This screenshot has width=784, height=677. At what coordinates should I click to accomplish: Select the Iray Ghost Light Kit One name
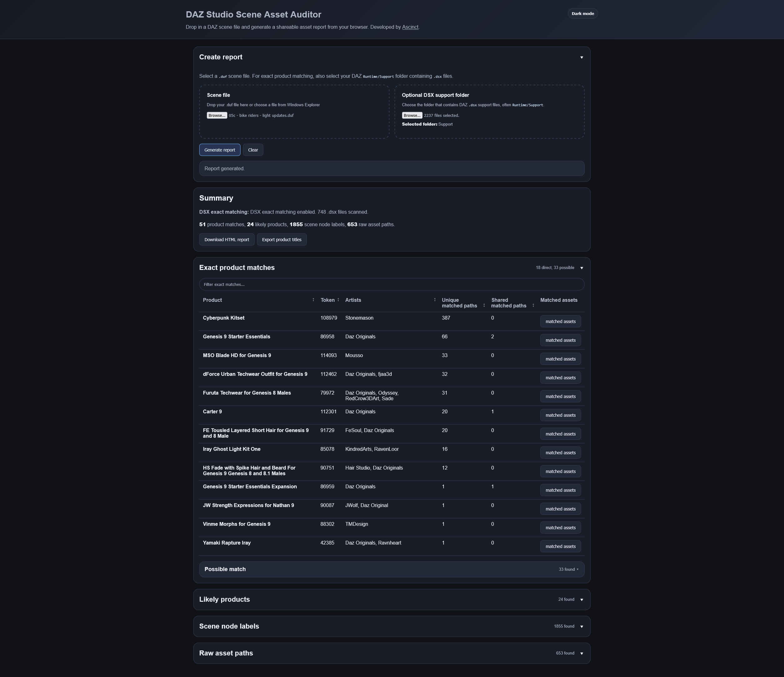tap(231, 449)
